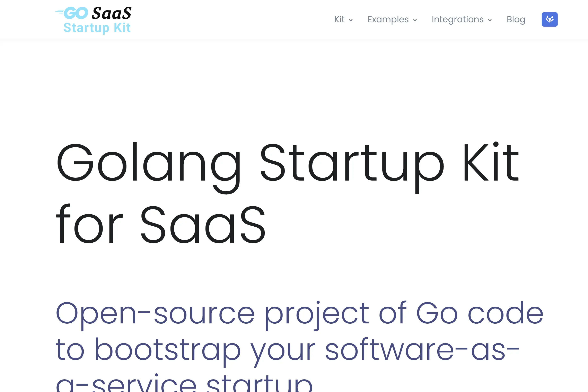588x392 pixels.
Task: Click the GO SaaS Startup Kit logo
Action: click(x=94, y=19)
